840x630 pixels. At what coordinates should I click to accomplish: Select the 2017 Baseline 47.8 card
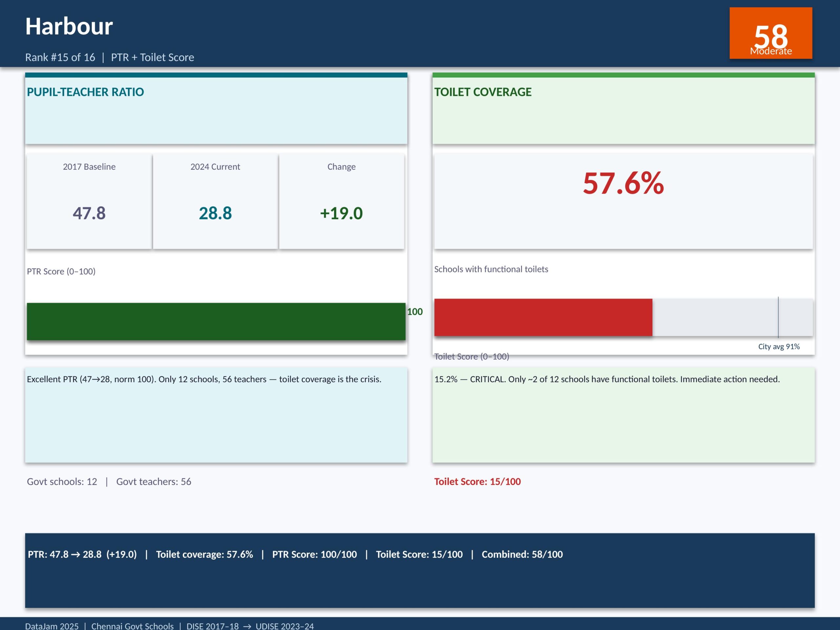tap(89, 201)
